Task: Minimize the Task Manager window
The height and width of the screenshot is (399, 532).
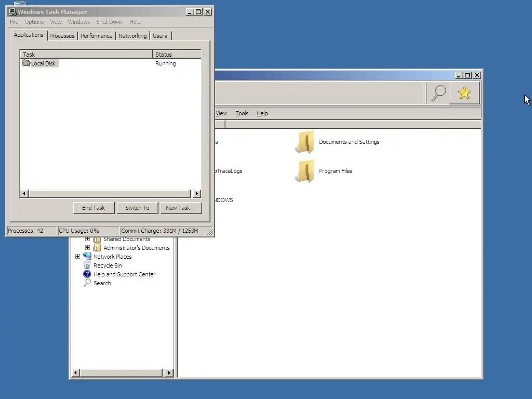Action: (x=190, y=12)
